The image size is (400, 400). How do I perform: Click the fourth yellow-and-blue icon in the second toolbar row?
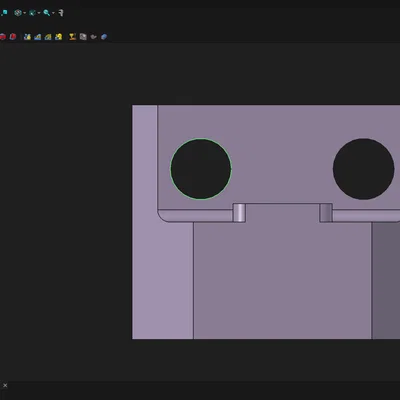coord(58,37)
